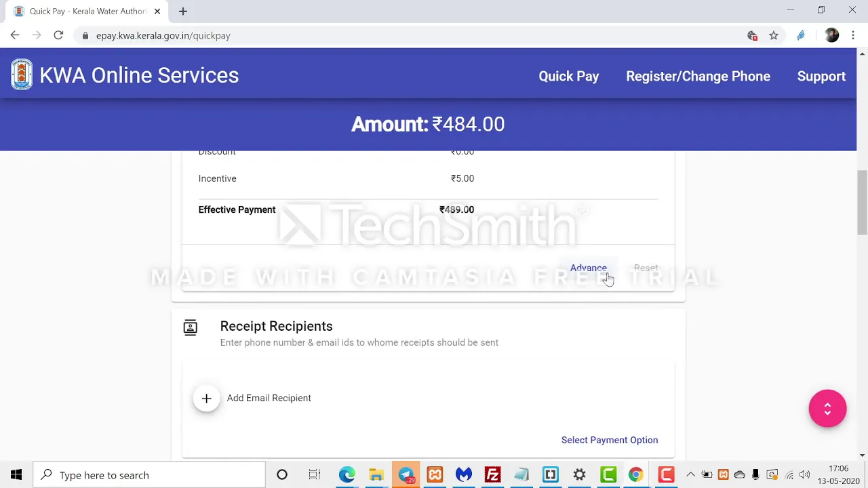Go back in browser
The height and width of the screenshot is (488, 868).
pyautogui.click(x=15, y=35)
